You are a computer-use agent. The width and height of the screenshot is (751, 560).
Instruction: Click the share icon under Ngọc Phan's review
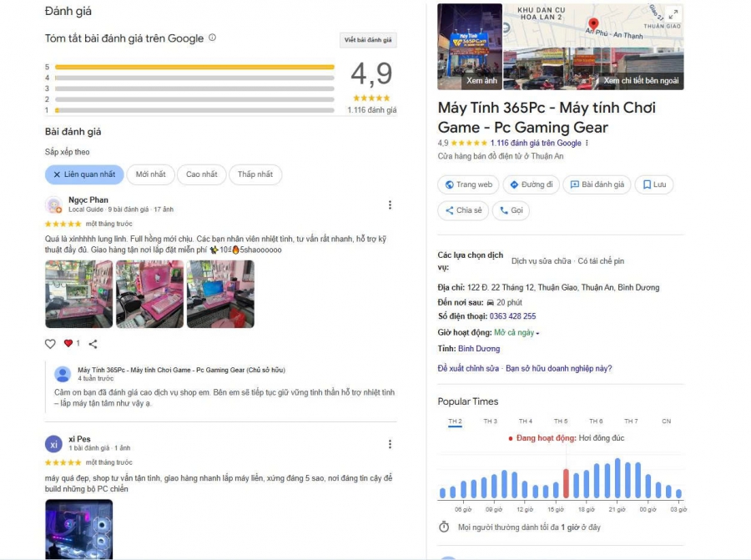[x=93, y=344]
